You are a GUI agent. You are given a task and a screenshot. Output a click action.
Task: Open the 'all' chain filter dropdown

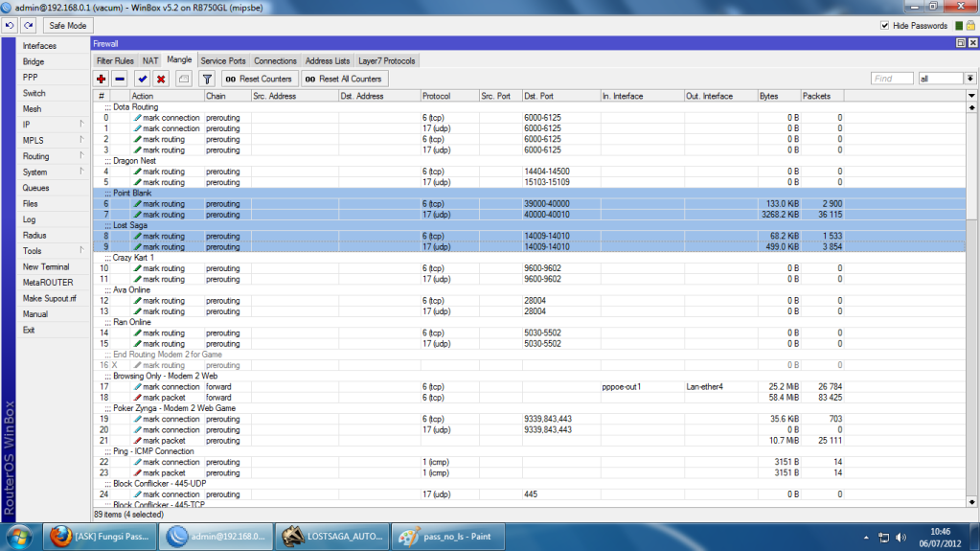[x=969, y=79]
